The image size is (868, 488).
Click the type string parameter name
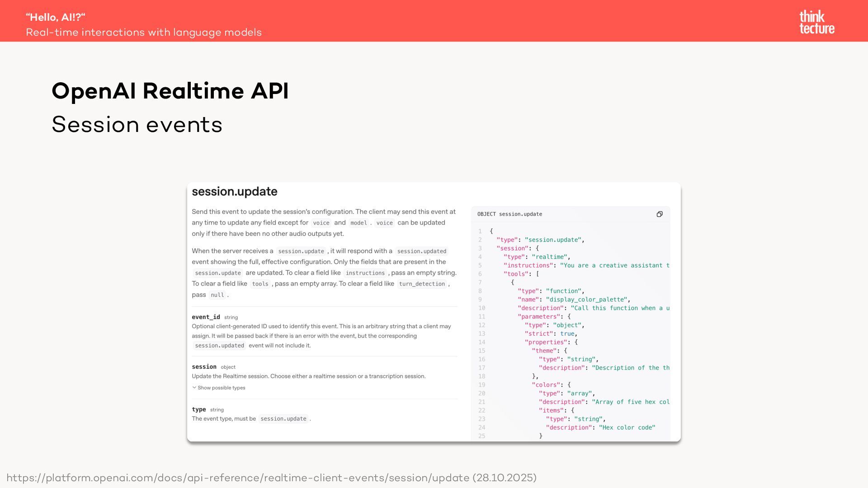198,409
